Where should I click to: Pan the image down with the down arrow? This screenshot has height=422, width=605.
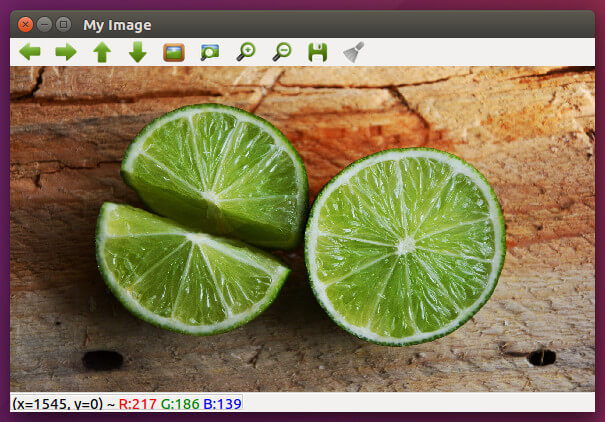pos(137,52)
